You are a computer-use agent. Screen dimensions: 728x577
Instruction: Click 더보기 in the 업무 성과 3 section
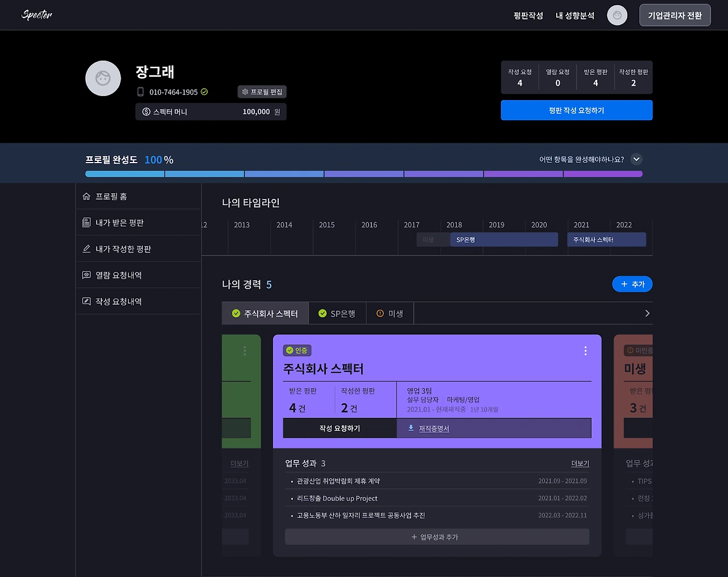tap(580, 464)
